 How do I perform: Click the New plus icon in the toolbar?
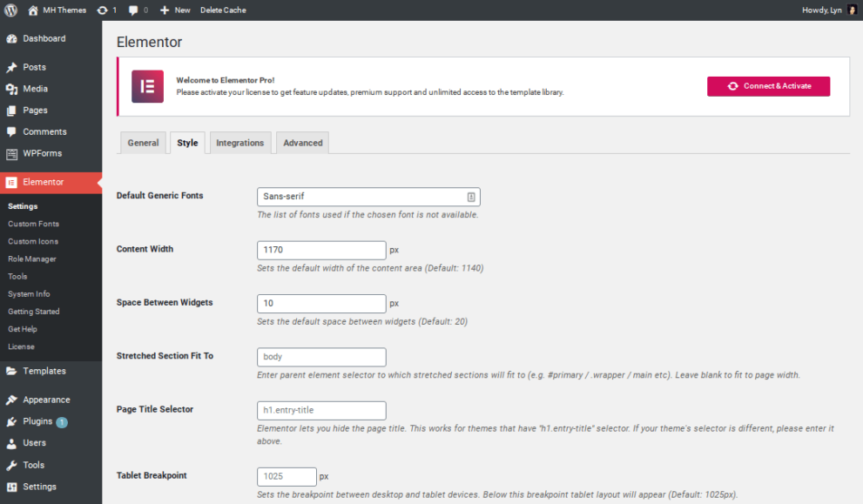pyautogui.click(x=164, y=10)
